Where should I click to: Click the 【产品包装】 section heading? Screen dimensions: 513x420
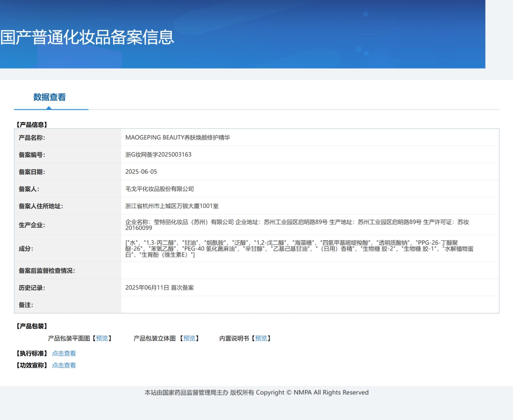pos(32,326)
